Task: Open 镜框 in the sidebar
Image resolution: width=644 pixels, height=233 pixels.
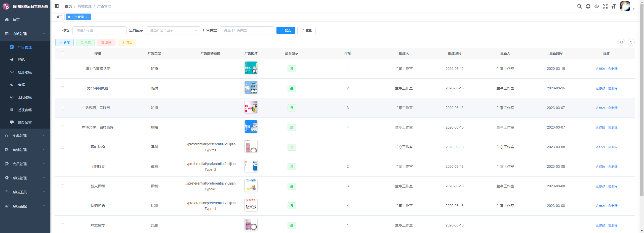Action: 25,85
